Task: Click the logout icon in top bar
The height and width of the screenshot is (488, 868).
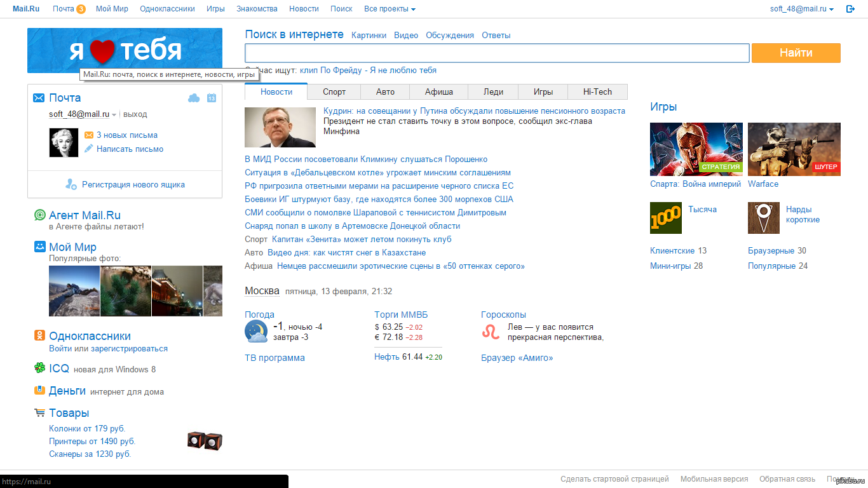Action: [x=850, y=9]
